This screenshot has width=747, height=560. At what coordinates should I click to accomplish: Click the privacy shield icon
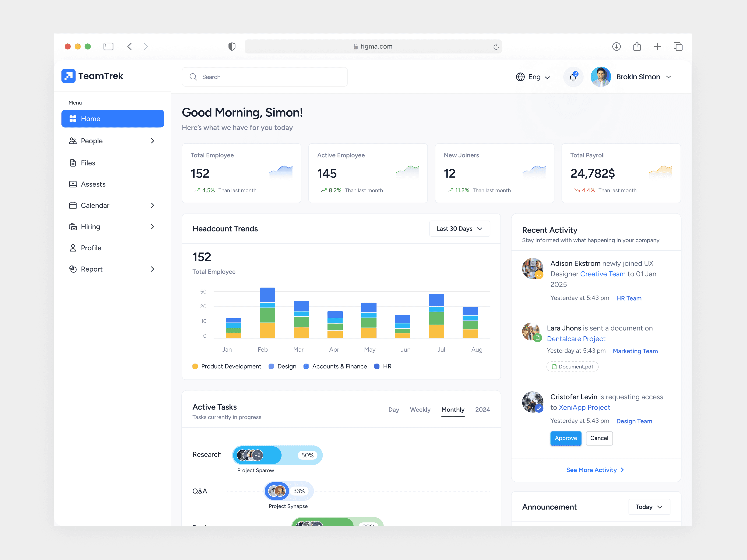(232, 47)
